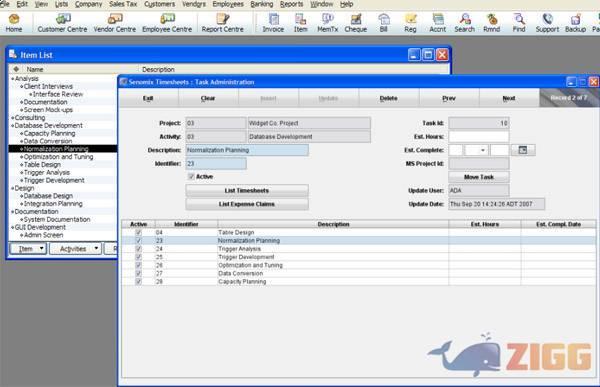Toggle Active checkbox for Optimization and Tuning row
This screenshot has height=387, width=600.
click(139, 265)
